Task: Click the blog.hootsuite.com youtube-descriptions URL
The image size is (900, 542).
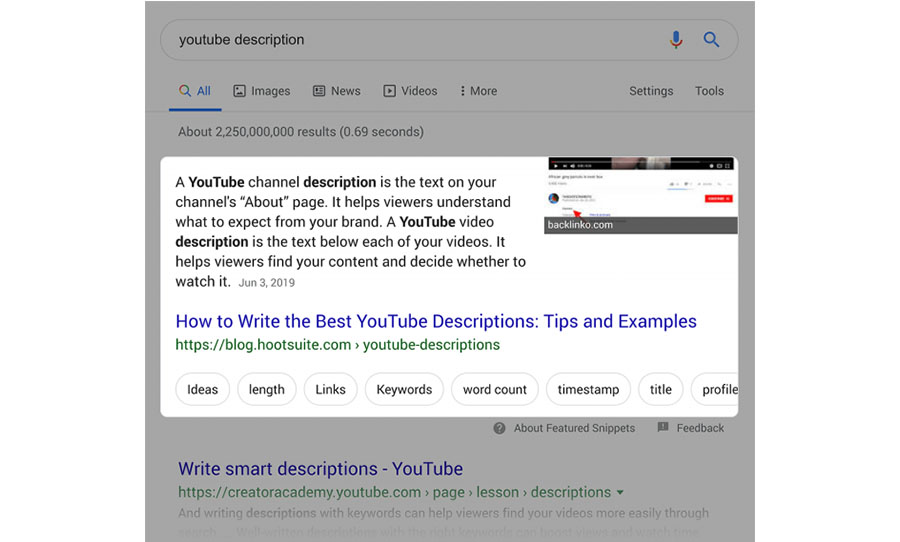Action: (x=338, y=344)
